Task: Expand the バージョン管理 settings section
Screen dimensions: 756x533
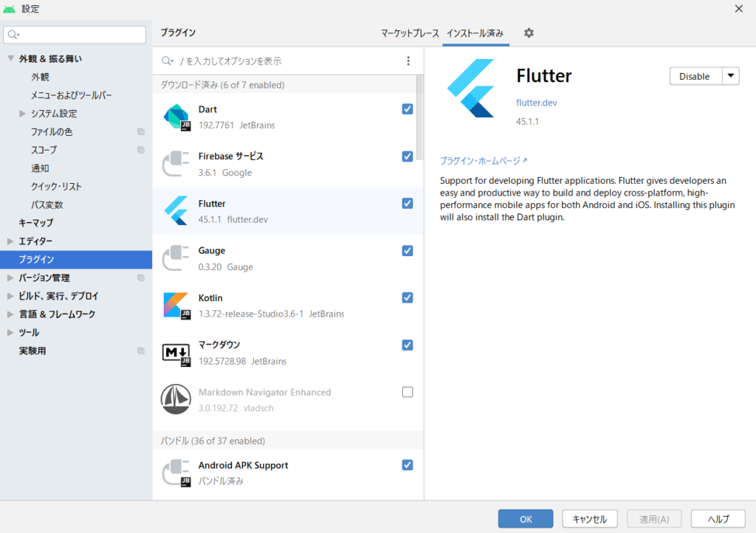Action: [10, 278]
